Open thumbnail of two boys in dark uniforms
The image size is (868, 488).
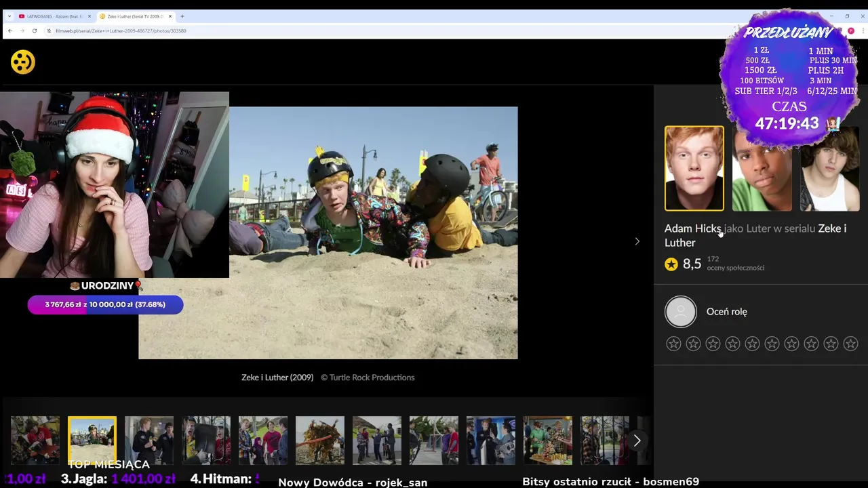(149, 441)
